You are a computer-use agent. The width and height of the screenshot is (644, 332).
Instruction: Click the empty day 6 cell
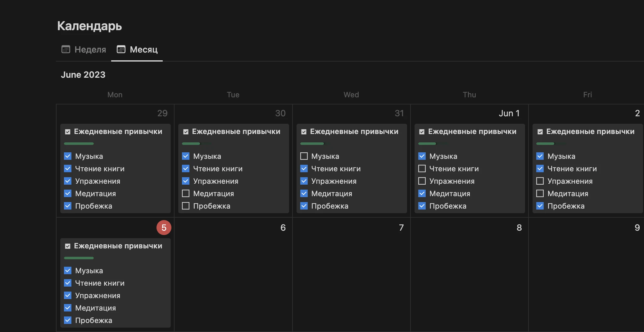click(233, 274)
